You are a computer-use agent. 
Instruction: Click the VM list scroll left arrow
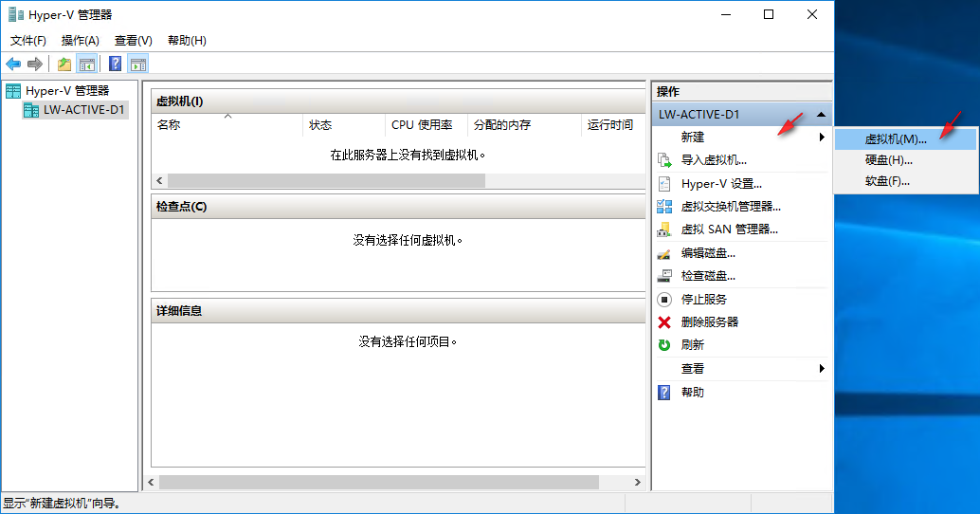pyautogui.click(x=159, y=181)
